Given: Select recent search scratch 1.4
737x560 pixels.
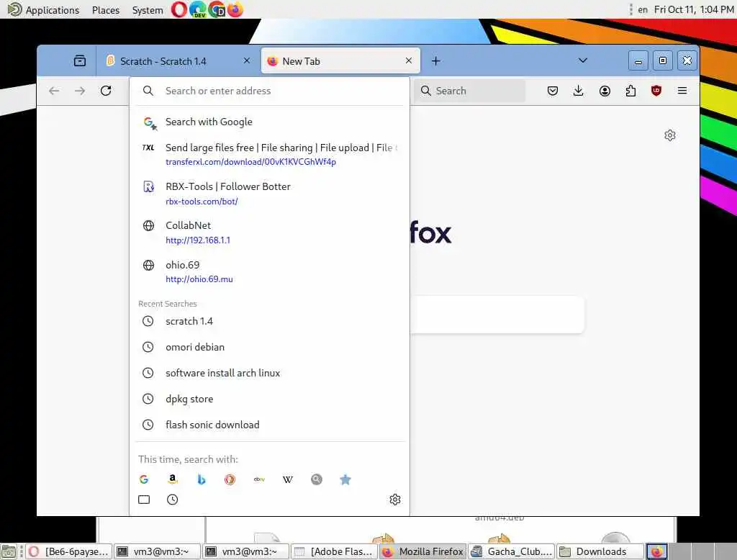Looking at the screenshot, I should tap(269, 321).
